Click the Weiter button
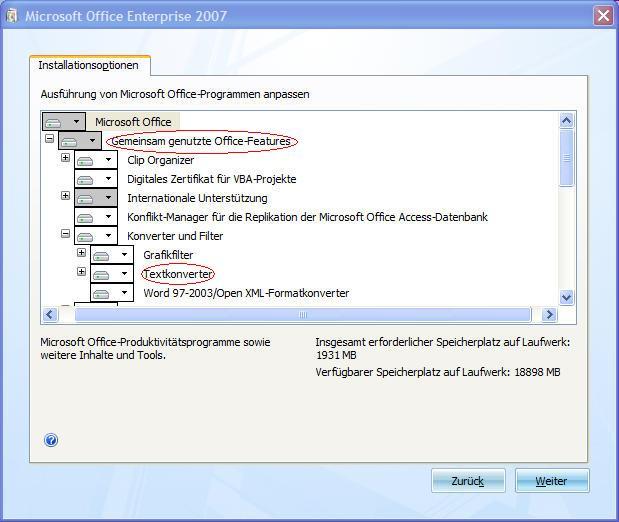 (x=552, y=481)
